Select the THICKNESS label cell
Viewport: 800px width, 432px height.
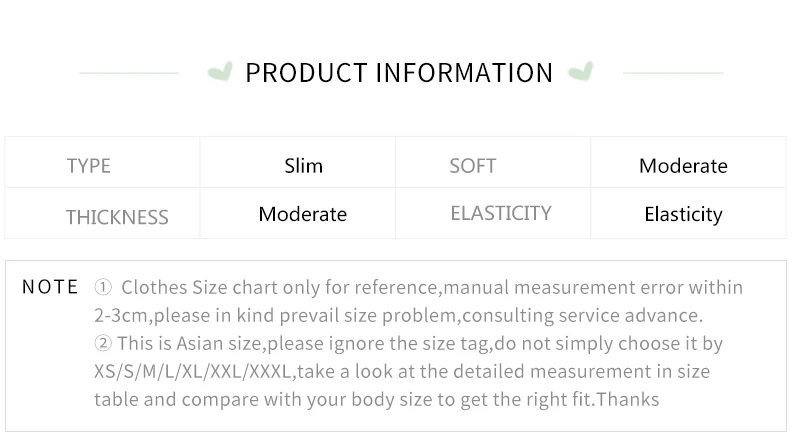(x=117, y=217)
